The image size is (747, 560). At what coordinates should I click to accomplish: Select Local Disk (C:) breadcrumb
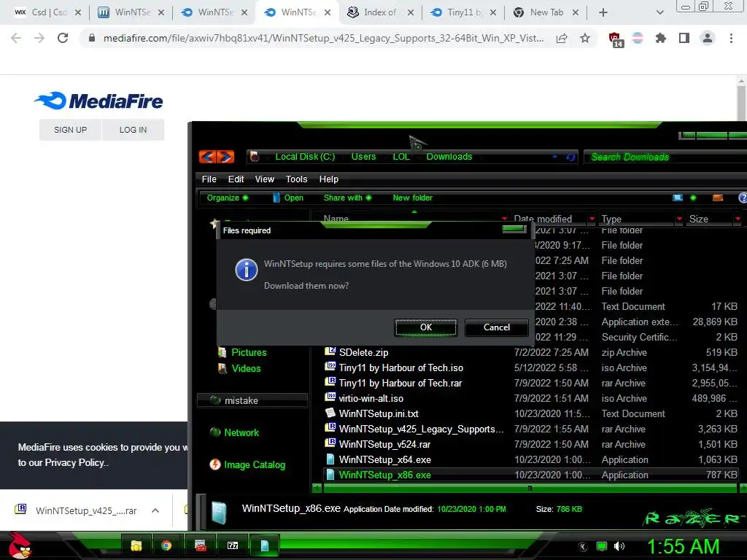pyautogui.click(x=305, y=157)
